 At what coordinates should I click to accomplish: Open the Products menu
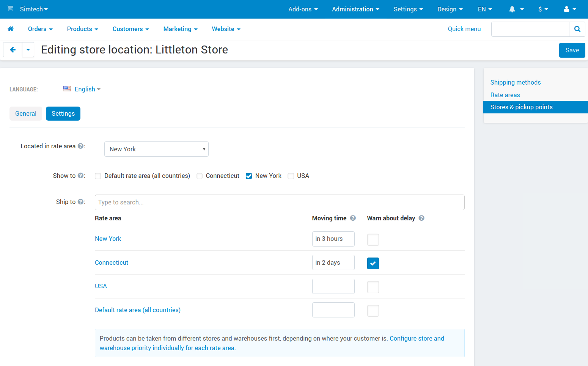[x=83, y=29]
